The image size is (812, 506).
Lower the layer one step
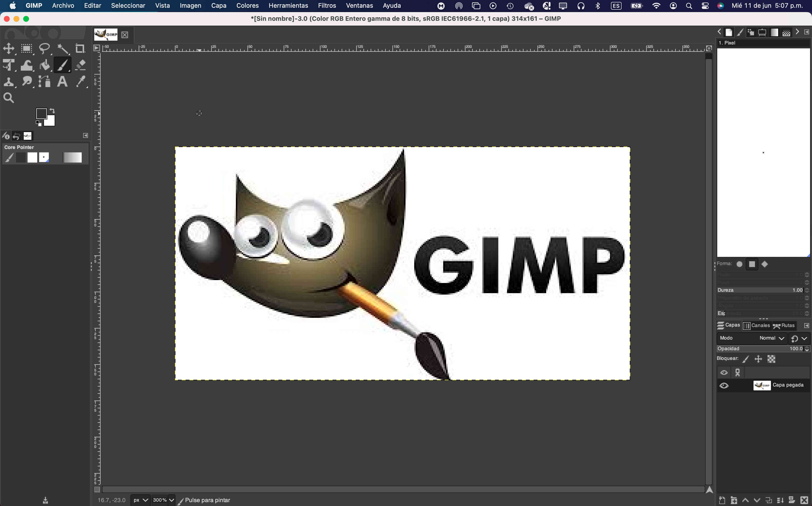coord(757,500)
